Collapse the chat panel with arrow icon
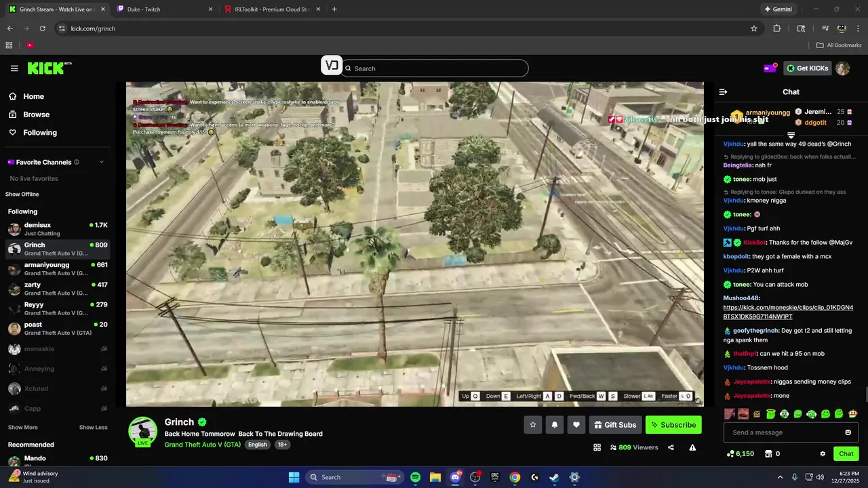 point(723,91)
